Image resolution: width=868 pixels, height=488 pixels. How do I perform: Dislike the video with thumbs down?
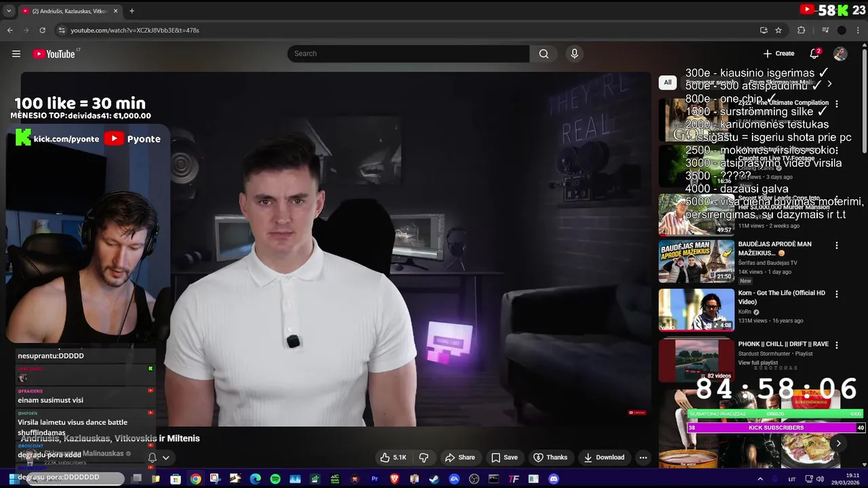424,457
